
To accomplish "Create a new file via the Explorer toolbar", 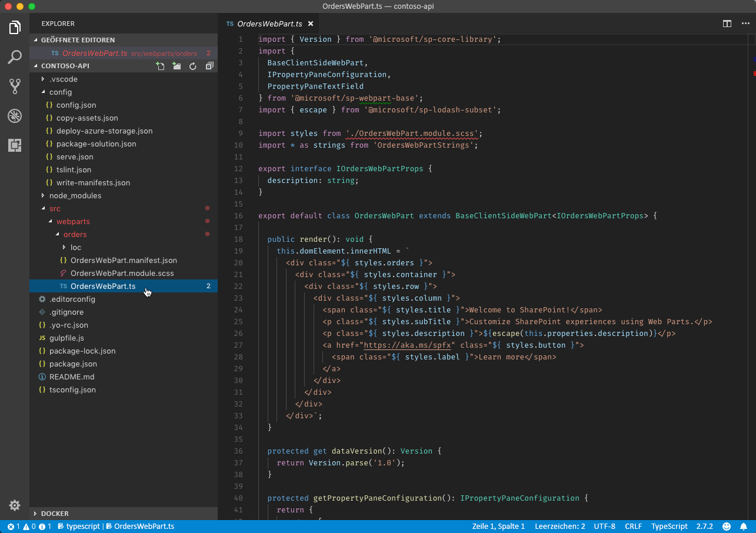I will pos(160,66).
